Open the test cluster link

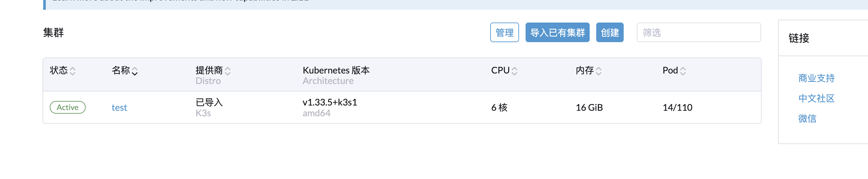click(x=119, y=108)
